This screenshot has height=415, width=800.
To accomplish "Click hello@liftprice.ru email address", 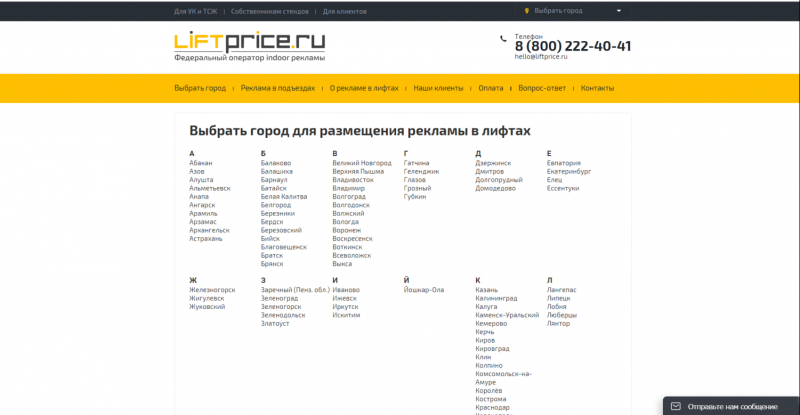I will pyautogui.click(x=541, y=57).
